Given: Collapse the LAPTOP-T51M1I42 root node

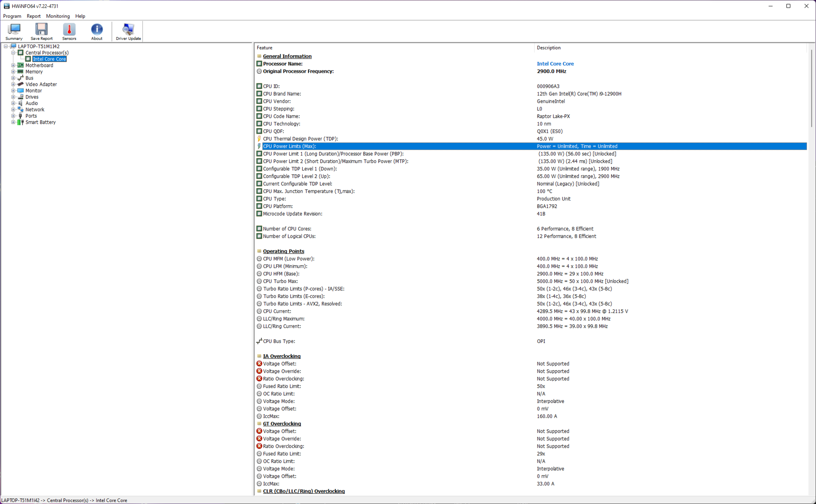Looking at the screenshot, I should 6,46.
